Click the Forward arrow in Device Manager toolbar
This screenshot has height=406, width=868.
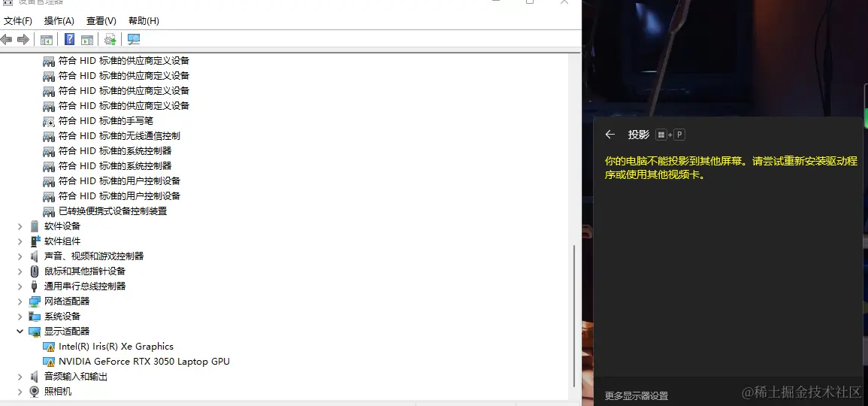[23, 39]
